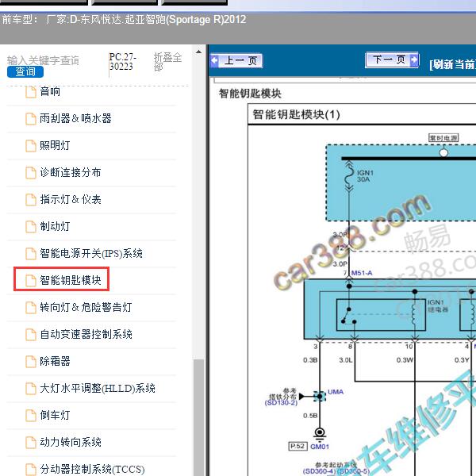476x476 pixels.
Task: Open 智能电源开关(IPS)系统 entry
Action: pyautogui.click(x=91, y=254)
